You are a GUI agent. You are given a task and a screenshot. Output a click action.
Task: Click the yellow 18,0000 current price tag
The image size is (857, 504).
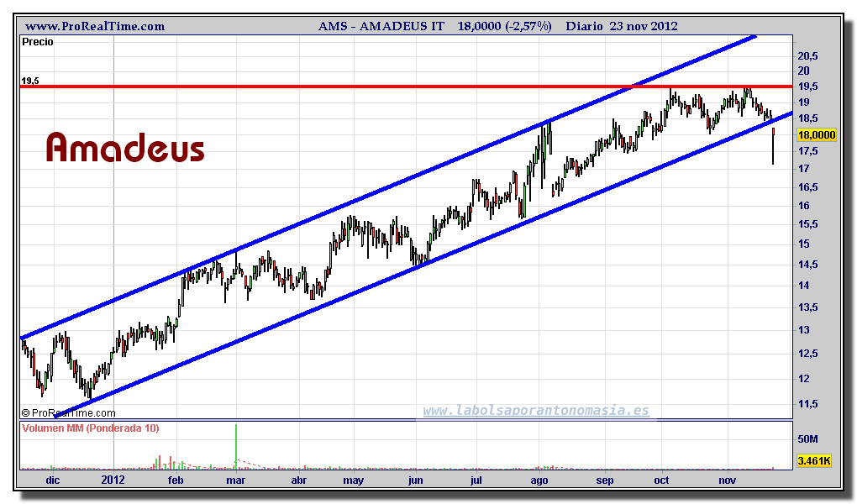[817, 135]
